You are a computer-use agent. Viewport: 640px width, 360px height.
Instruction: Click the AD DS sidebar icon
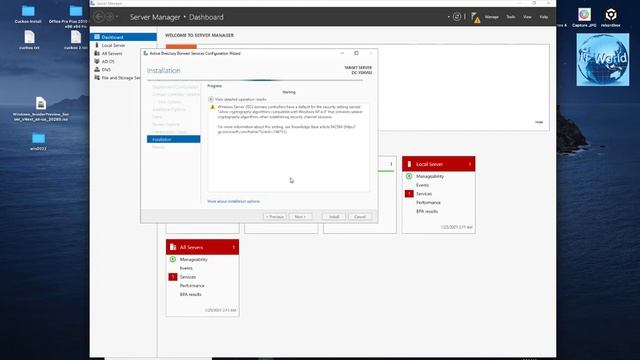(97, 61)
